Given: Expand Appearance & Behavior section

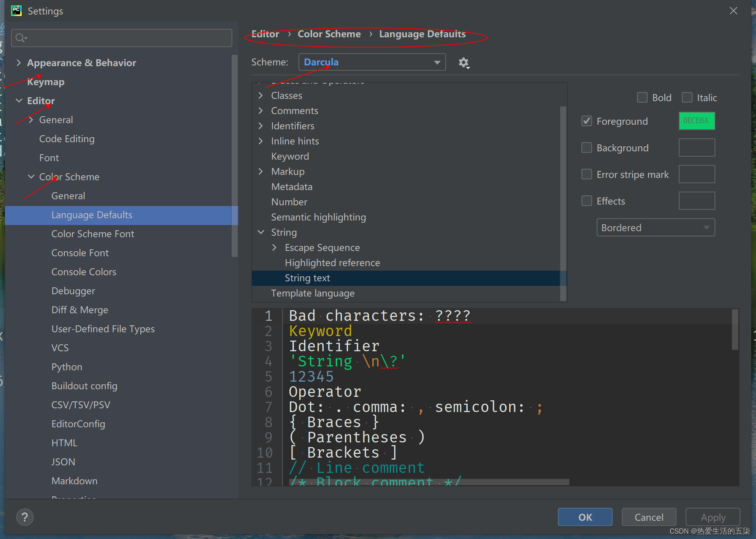Looking at the screenshot, I should [x=19, y=63].
